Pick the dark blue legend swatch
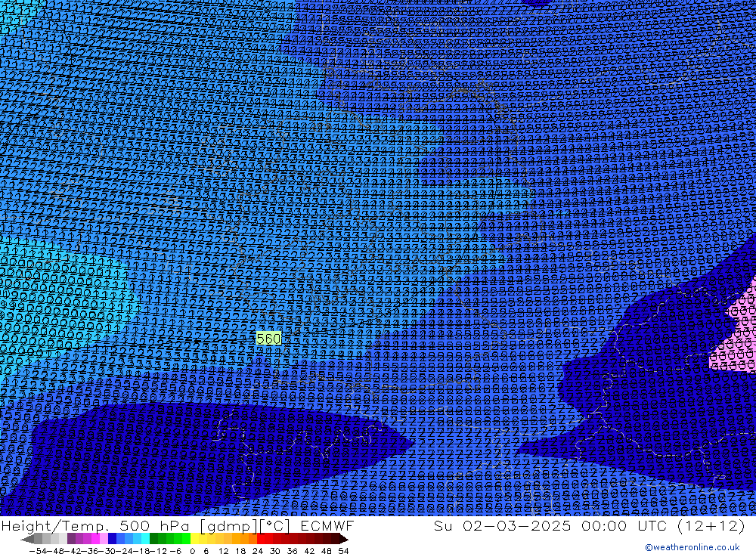Screen dimensions: 756x554 (x=113, y=539)
